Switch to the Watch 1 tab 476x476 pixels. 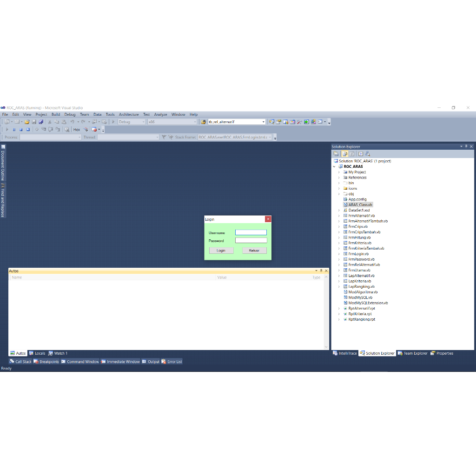point(58,353)
